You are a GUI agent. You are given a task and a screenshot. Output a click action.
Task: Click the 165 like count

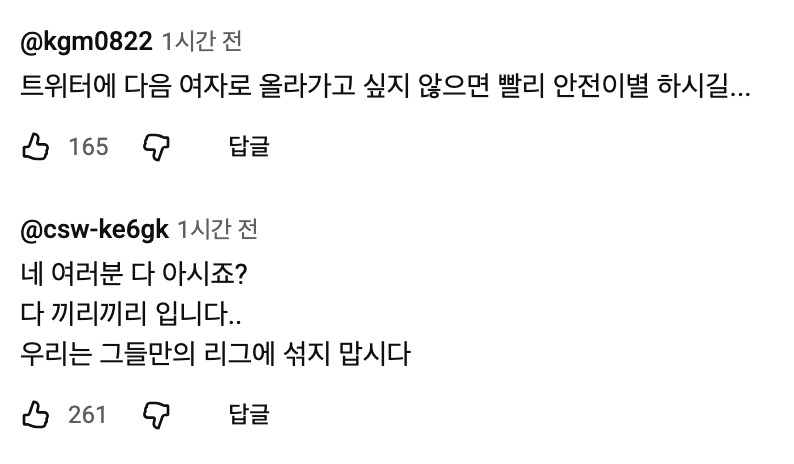pos(88,147)
